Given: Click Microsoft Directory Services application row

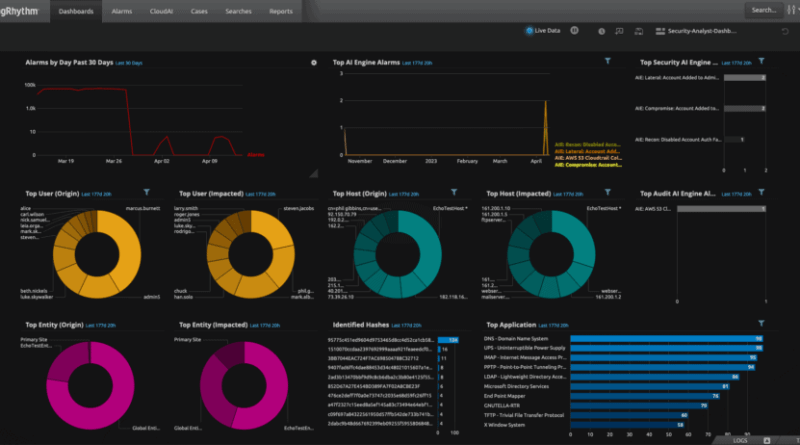Looking at the screenshot, I should click(516, 386).
